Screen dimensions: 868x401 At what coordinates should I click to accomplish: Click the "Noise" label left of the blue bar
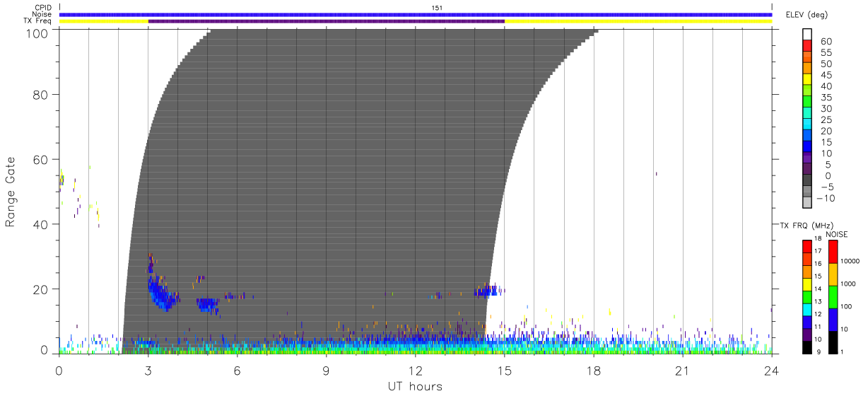pos(42,14)
